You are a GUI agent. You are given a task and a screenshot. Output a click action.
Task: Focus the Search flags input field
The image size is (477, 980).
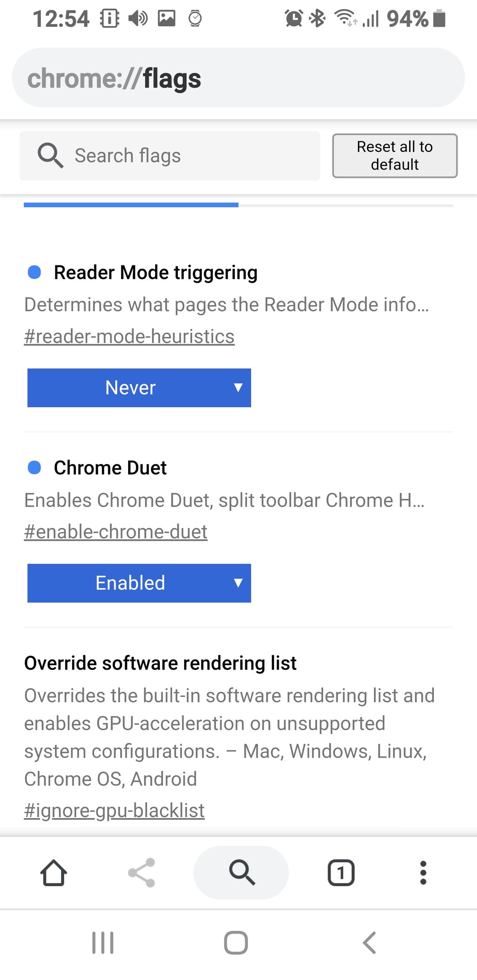coord(170,155)
